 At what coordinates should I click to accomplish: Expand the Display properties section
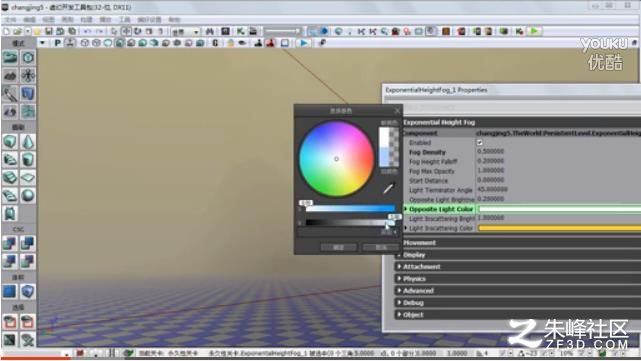point(414,255)
